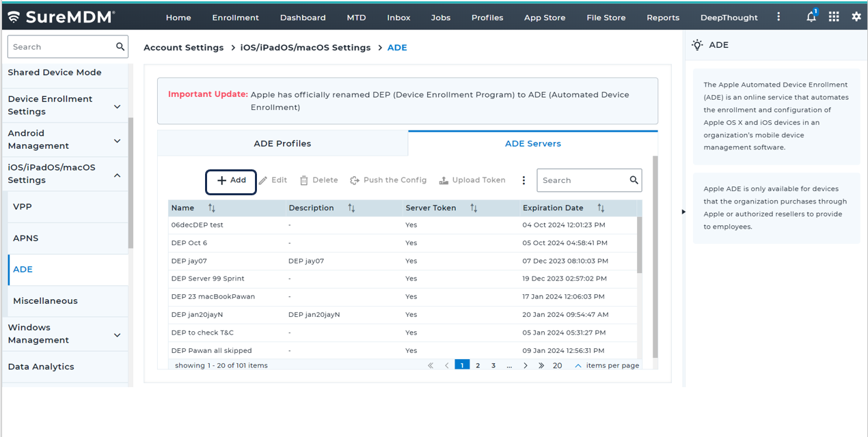Open the settings gear icon
868x437 pixels.
click(x=856, y=17)
